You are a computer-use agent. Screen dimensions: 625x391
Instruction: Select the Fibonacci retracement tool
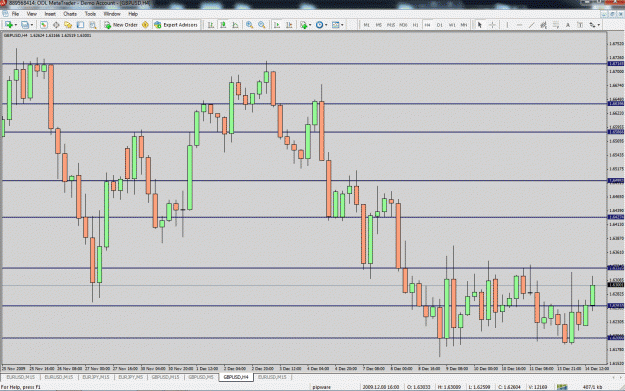click(556, 25)
